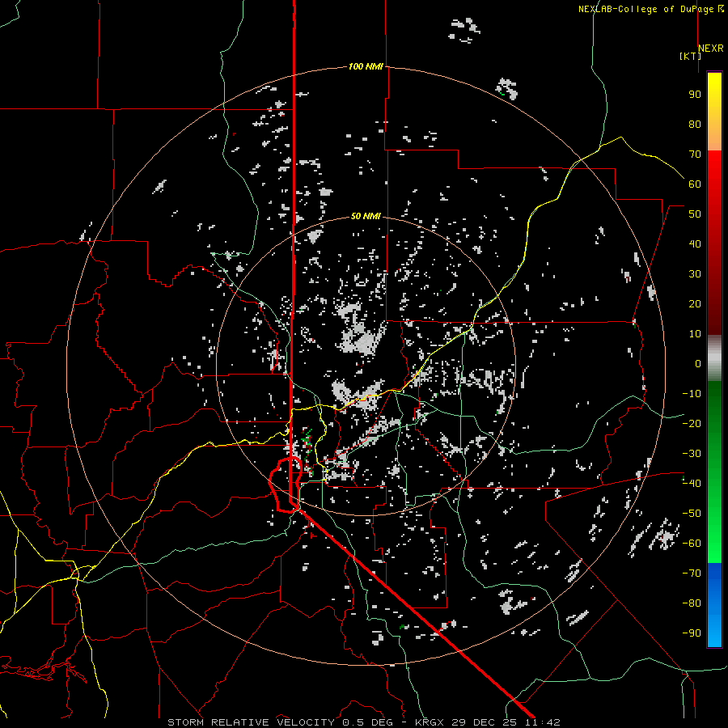Image resolution: width=728 pixels, height=728 pixels.
Task: Click the -60 value on velocity scale
Action: coord(692,544)
